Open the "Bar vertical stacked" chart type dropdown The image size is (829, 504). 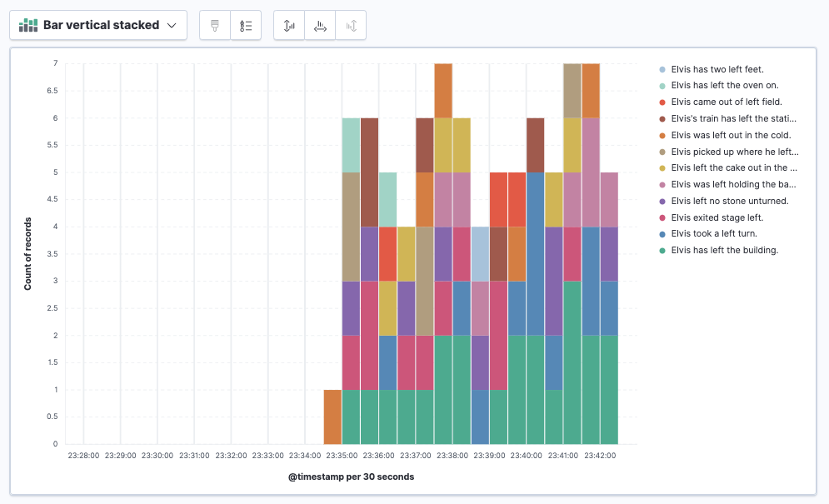97,25
